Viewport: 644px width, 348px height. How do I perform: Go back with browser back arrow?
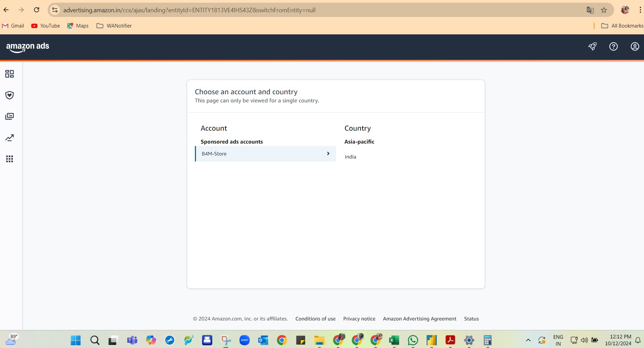(6, 10)
